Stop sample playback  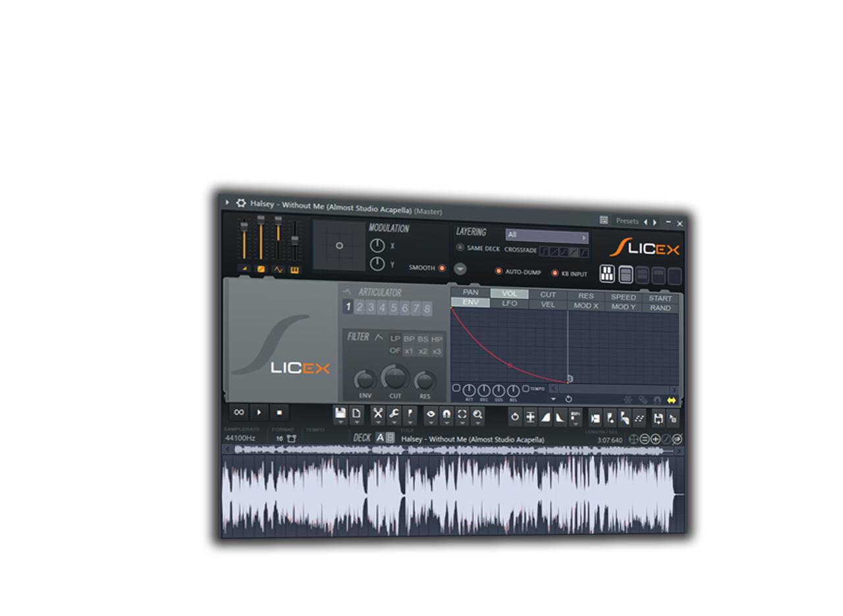point(279,413)
